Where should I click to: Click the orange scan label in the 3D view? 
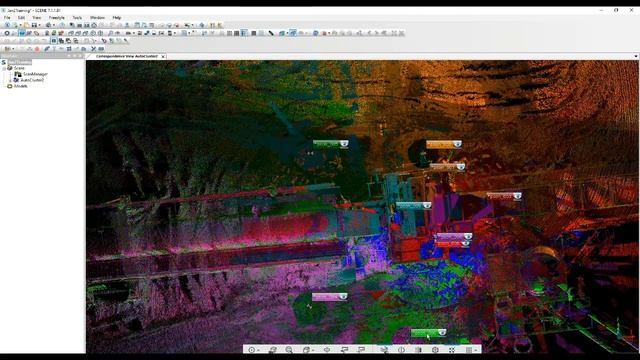[x=444, y=144]
